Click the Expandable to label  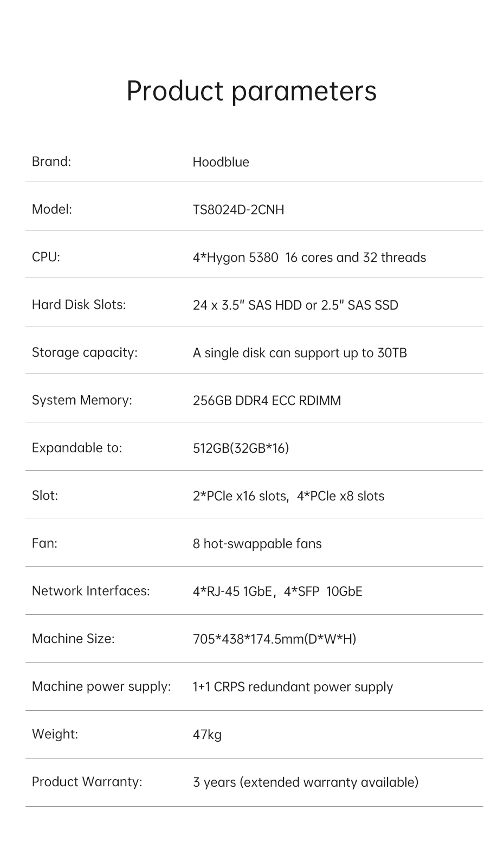[77, 448]
